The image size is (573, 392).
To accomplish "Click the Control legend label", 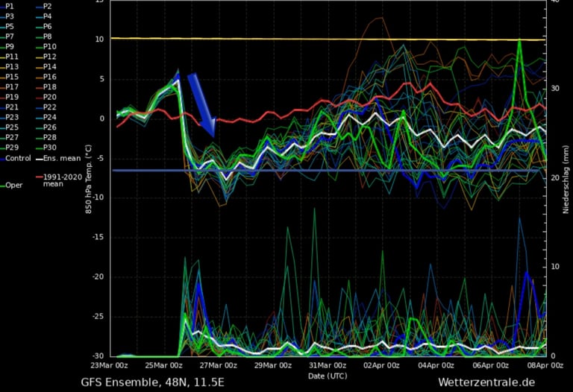I will coord(18,159).
